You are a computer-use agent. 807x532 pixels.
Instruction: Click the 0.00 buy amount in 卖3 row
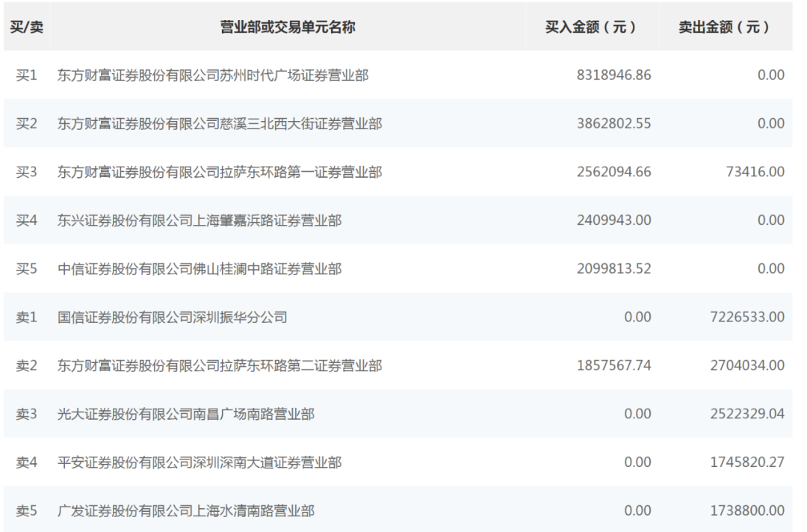pyautogui.click(x=637, y=414)
